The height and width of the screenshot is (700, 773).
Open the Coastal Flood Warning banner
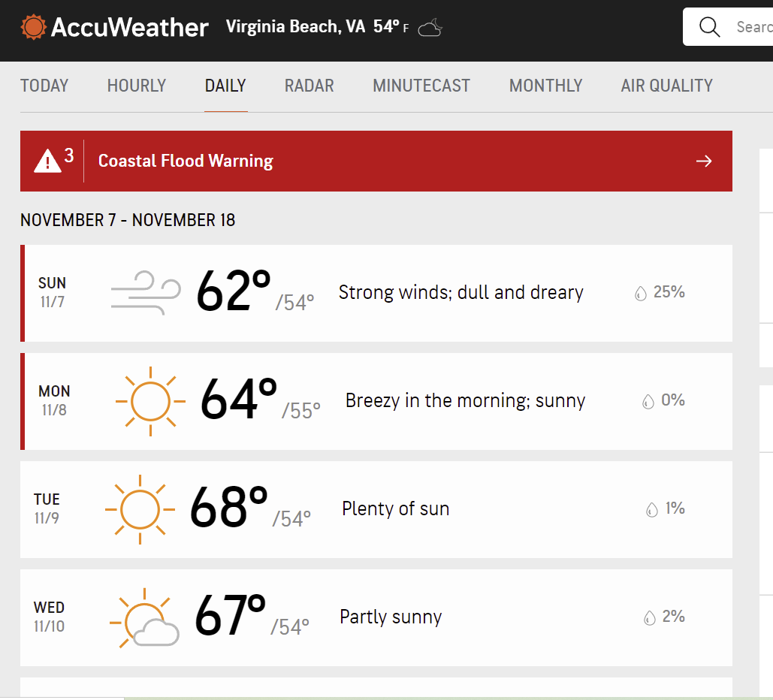pos(376,161)
